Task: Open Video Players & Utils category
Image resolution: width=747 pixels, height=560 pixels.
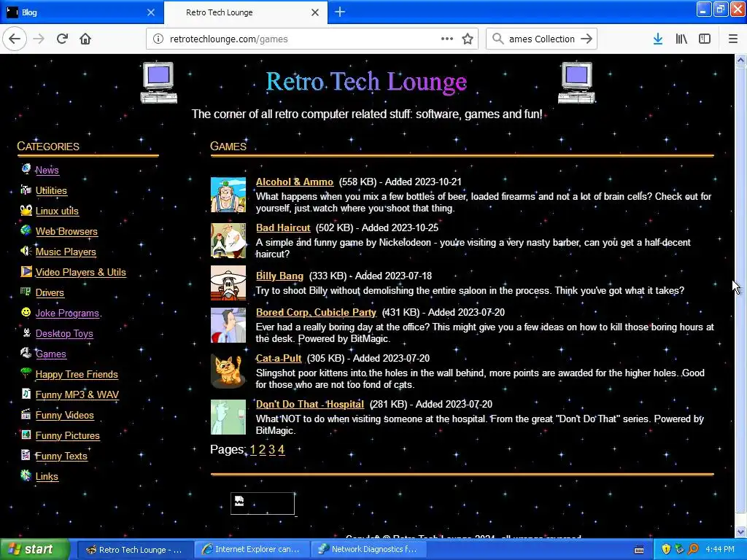Action: (81, 273)
